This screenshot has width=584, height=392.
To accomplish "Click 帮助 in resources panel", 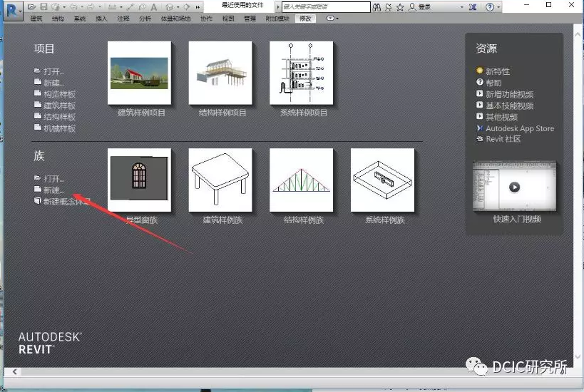I will (489, 83).
